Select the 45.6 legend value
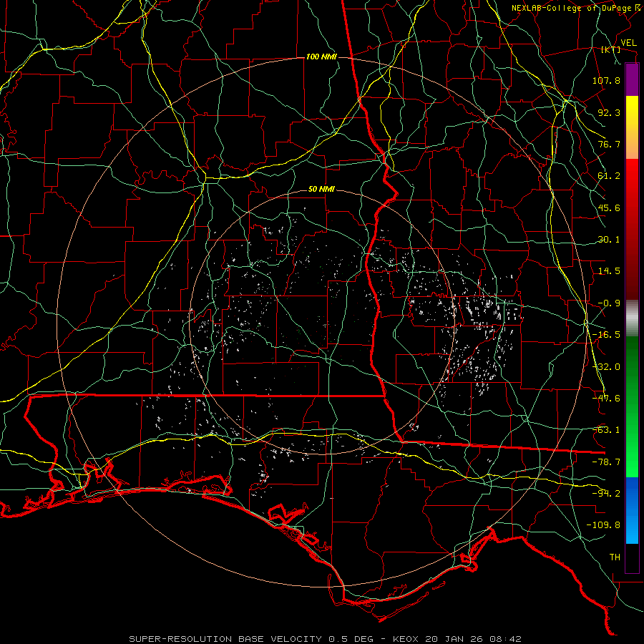 [609, 208]
